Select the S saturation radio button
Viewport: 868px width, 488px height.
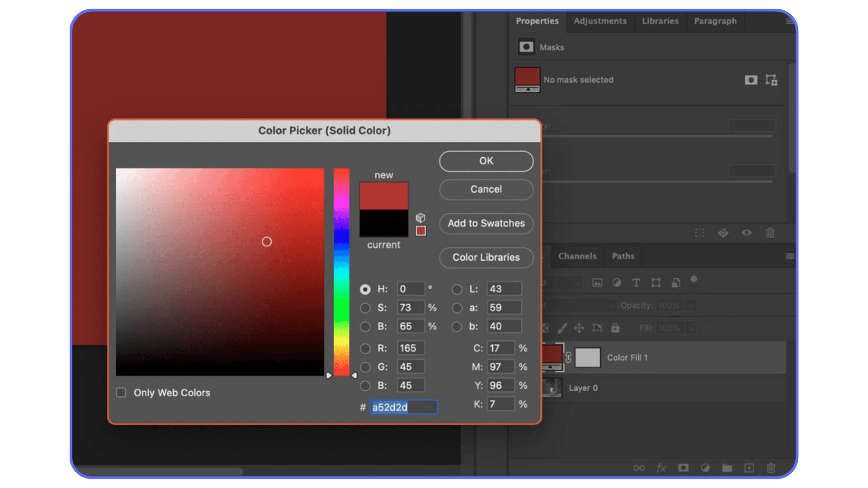pos(365,308)
